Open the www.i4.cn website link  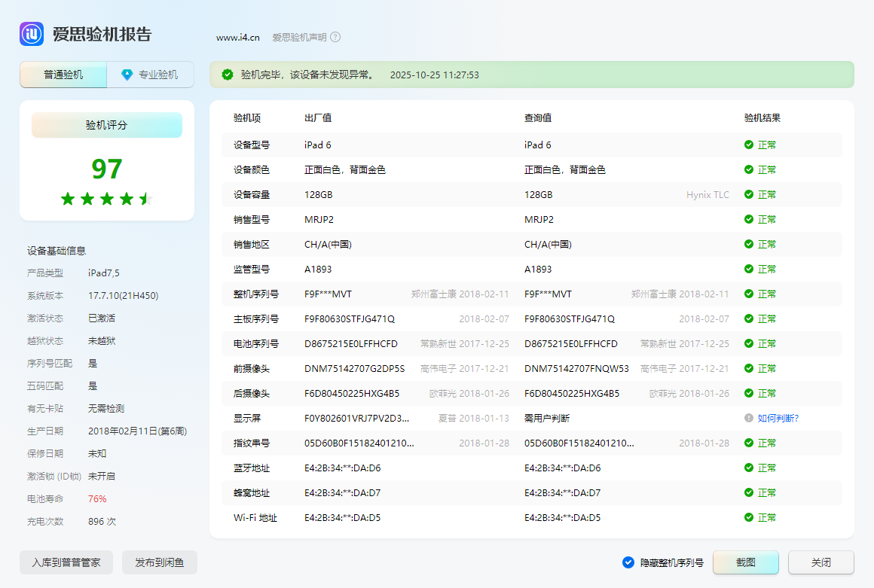[x=238, y=37]
